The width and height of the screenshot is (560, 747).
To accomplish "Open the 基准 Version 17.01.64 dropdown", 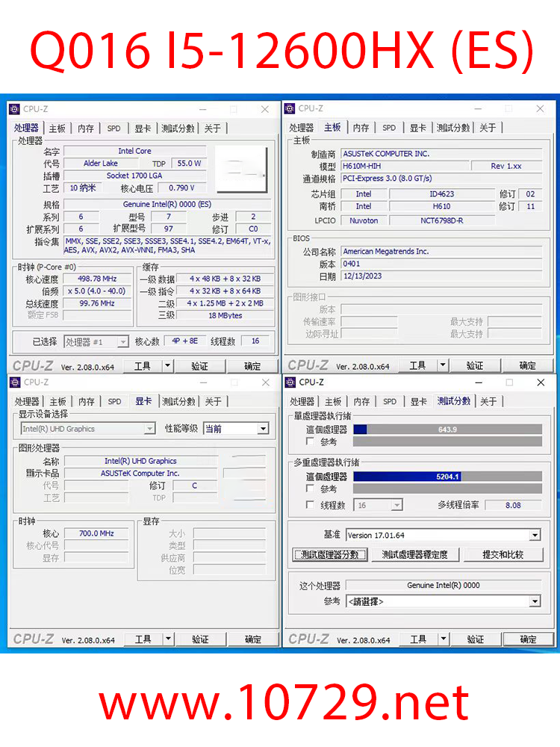I will (535, 536).
